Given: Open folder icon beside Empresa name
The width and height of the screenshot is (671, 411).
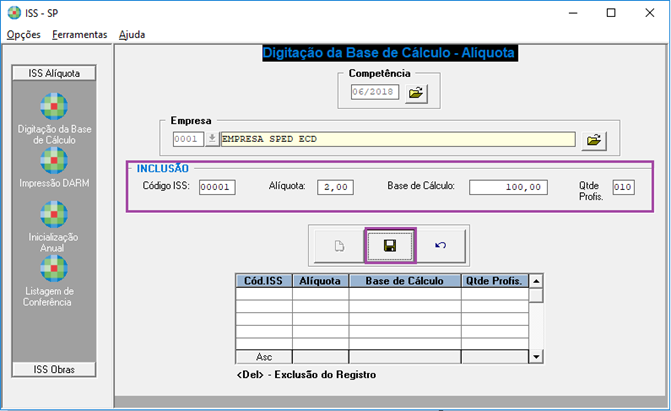Looking at the screenshot, I should pyautogui.click(x=594, y=140).
